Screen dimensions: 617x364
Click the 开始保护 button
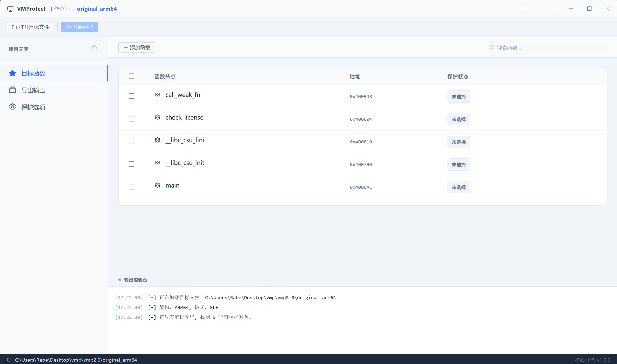click(x=80, y=27)
